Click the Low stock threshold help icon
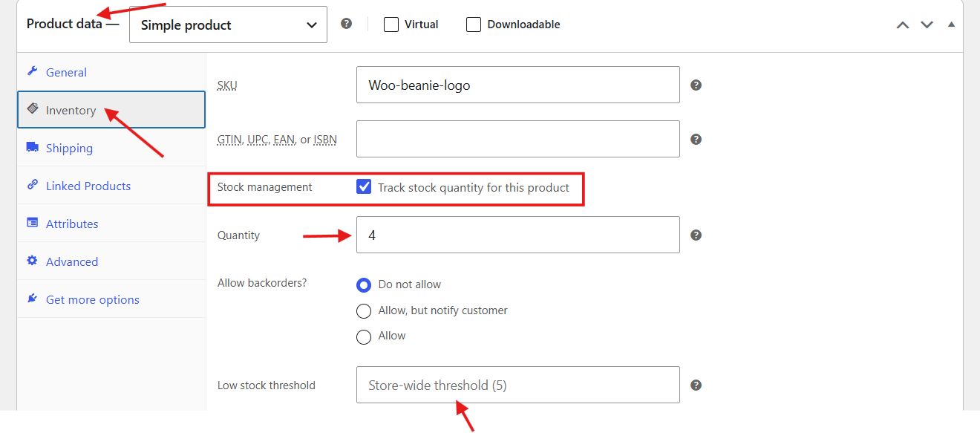Viewport: 980px width, 433px height. [696, 385]
